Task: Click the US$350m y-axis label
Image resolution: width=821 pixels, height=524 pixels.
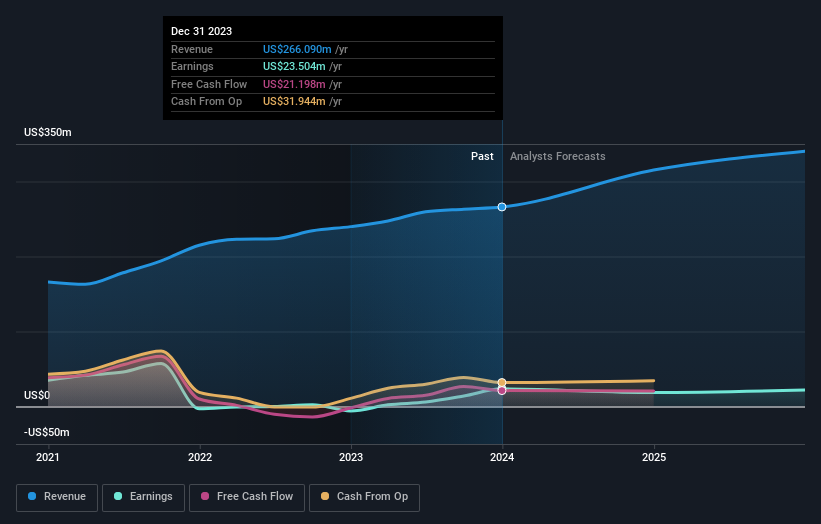Action: pyautogui.click(x=48, y=132)
